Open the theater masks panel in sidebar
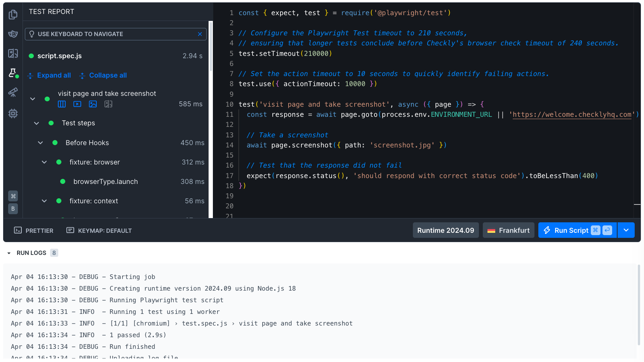 (x=13, y=34)
